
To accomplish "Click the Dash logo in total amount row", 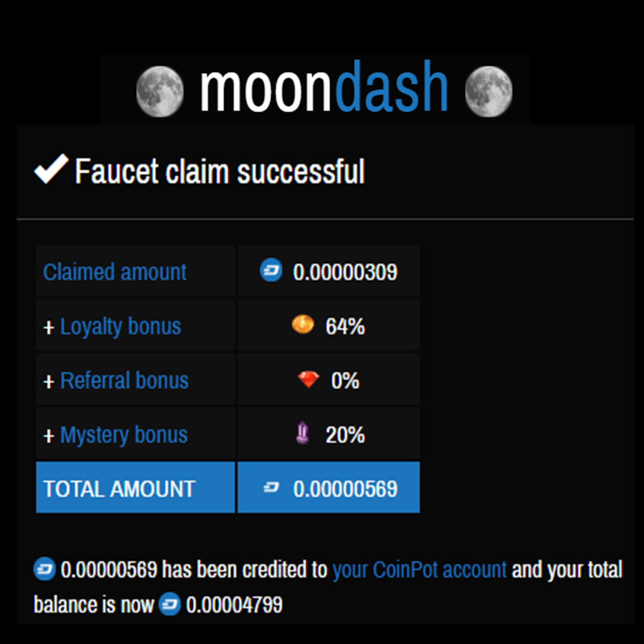I will [x=271, y=488].
